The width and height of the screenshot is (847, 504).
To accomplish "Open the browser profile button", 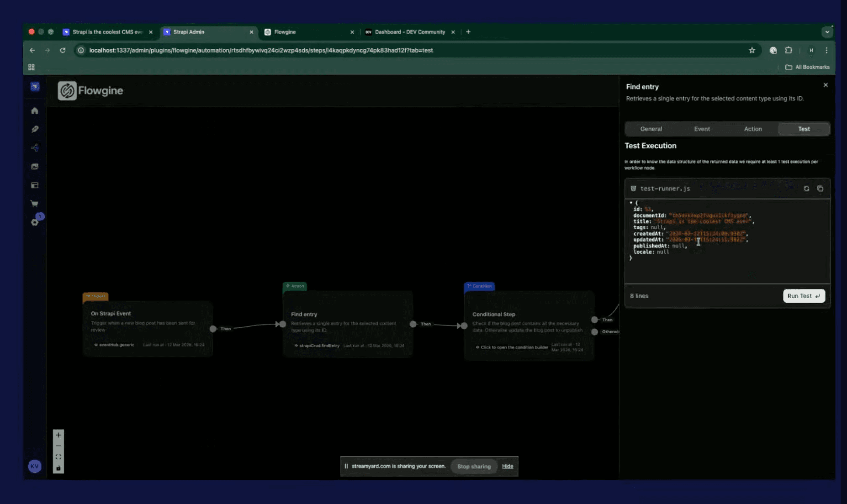I will pyautogui.click(x=811, y=50).
